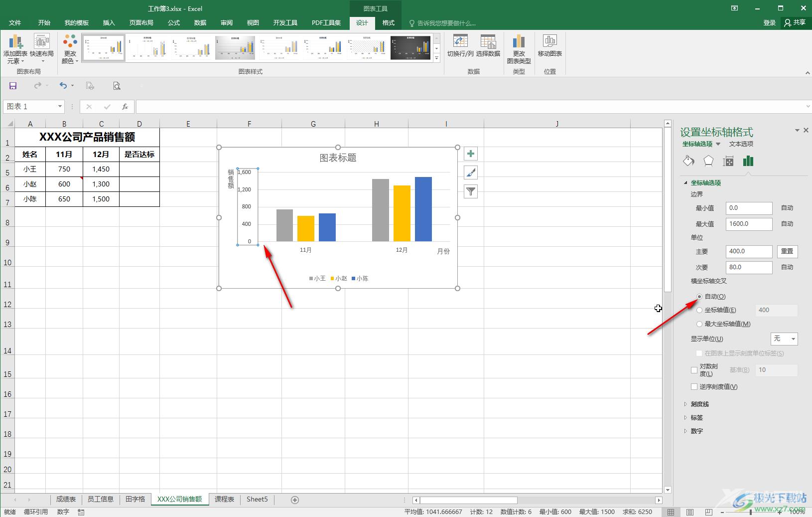Image resolution: width=812 pixels, height=517 pixels.
Task: Click the 最大值 input field
Action: 749,224
